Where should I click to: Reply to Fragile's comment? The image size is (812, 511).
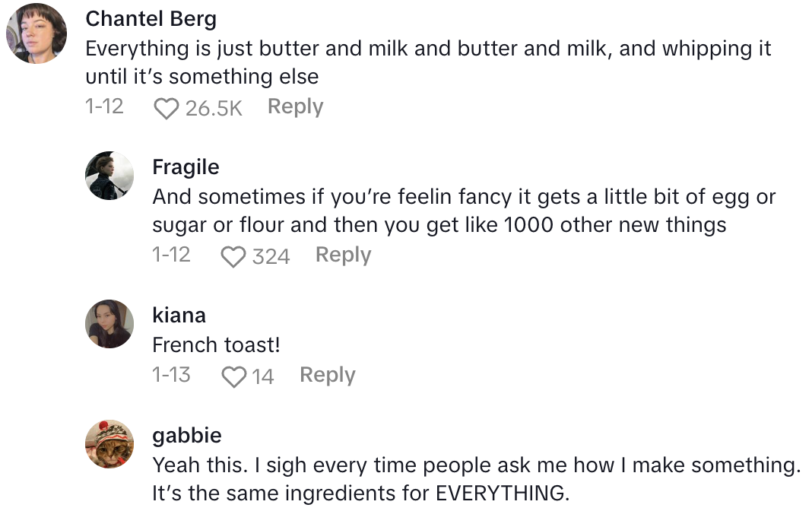[343, 255]
